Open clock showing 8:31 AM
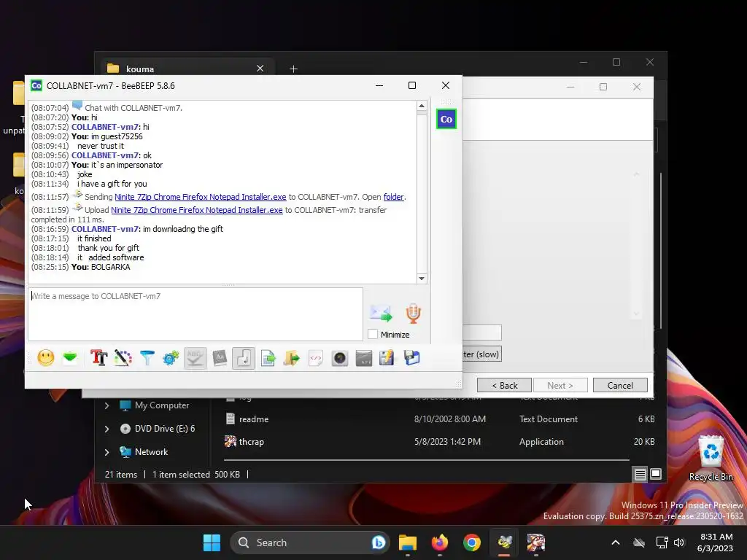This screenshot has width=747, height=560. point(715,542)
